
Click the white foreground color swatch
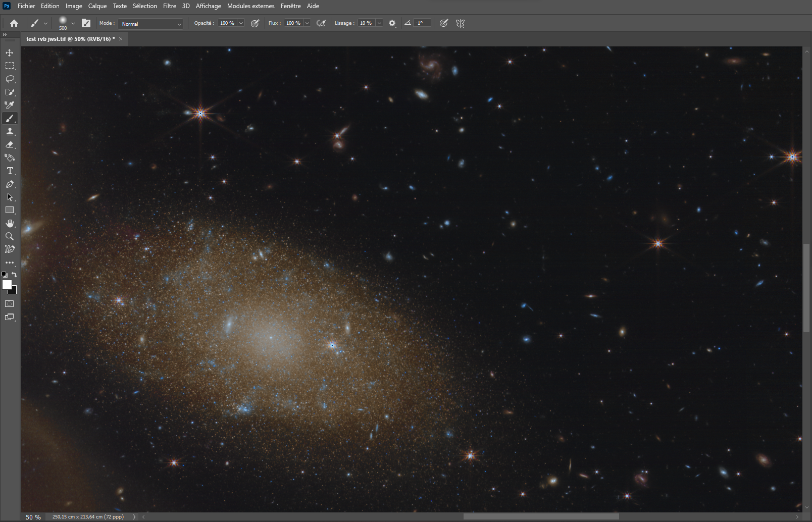click(7, 285)
